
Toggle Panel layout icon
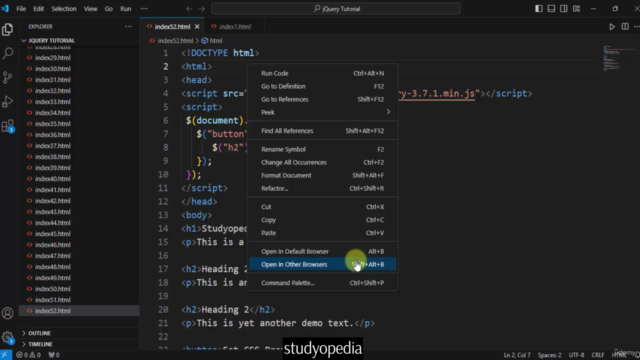pyautogui.click(x=551, y=9)
